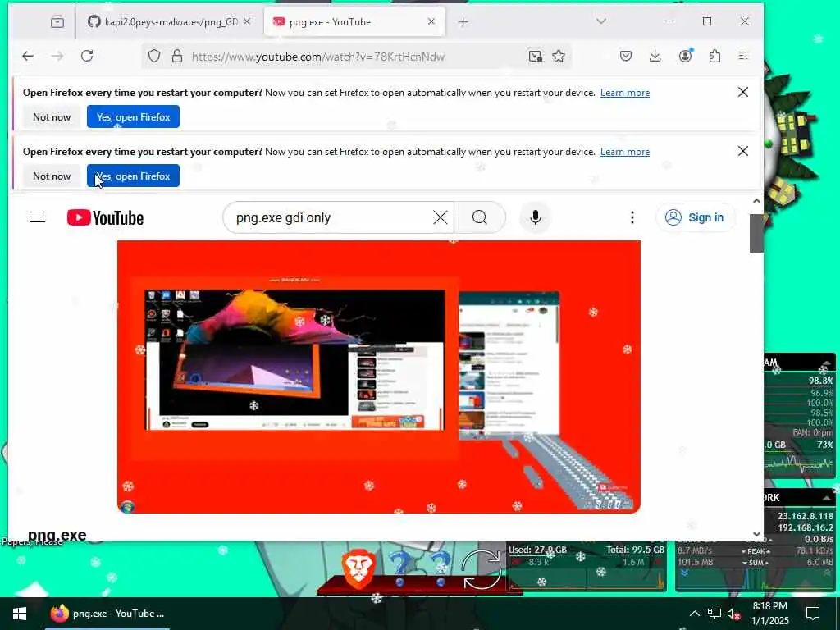The height and width of the screenshot is (630, 840).
Task: Dismiss the second Firefox restart notification
Action: point(743,151)
